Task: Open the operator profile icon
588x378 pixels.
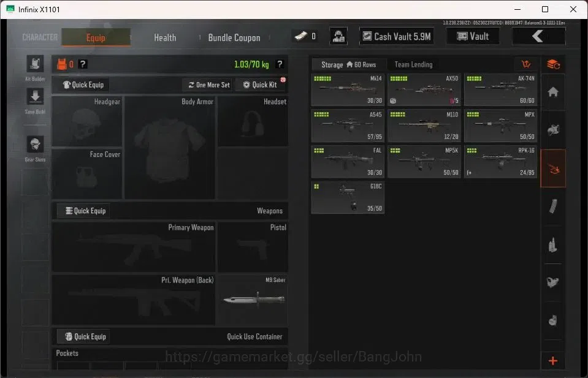Action: click(338, 36)
